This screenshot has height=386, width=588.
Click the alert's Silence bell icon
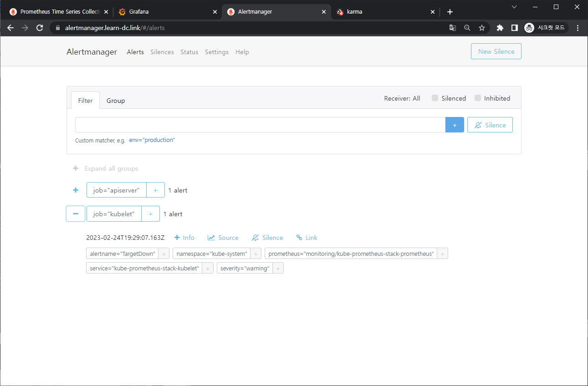point(255,238)
